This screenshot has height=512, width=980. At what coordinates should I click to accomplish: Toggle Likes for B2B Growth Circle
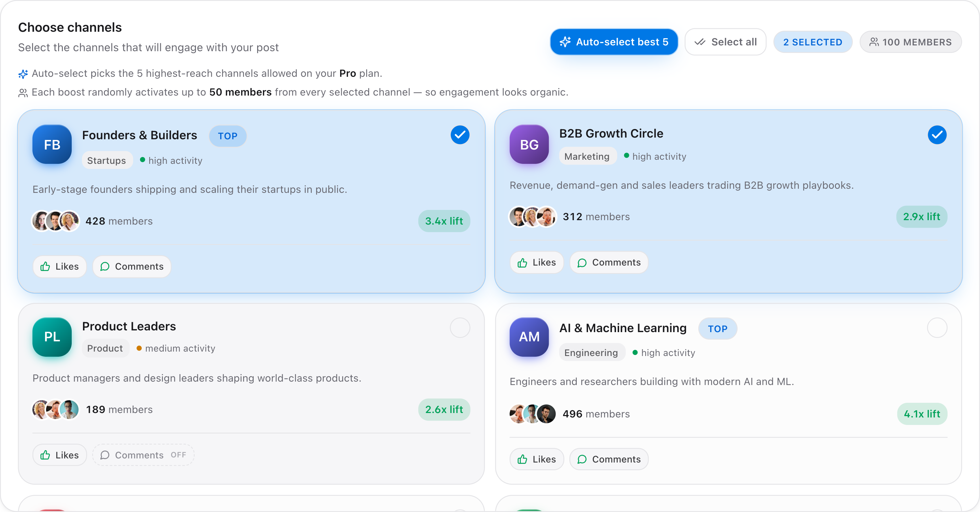[x=536, y=262]
